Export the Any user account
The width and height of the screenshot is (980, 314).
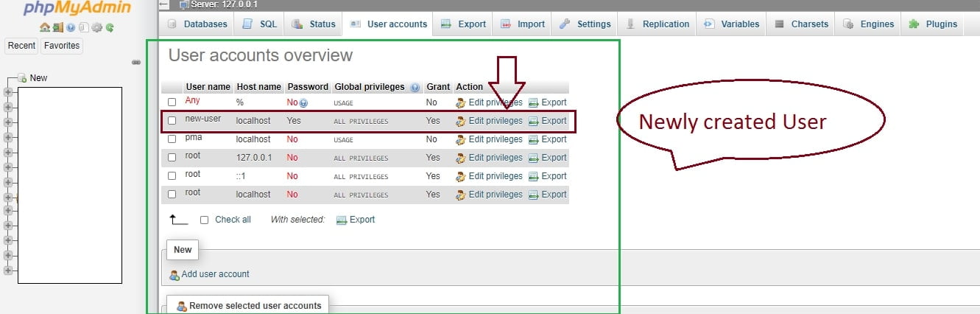pos(548,102)
